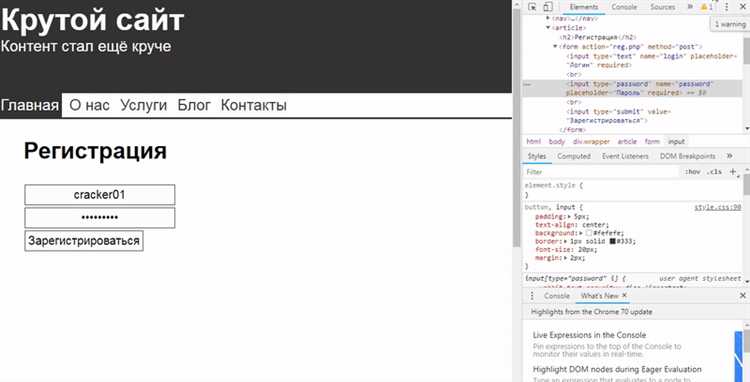Open Контакты in the site menu
750x382 pixels.
pos(254,105)
